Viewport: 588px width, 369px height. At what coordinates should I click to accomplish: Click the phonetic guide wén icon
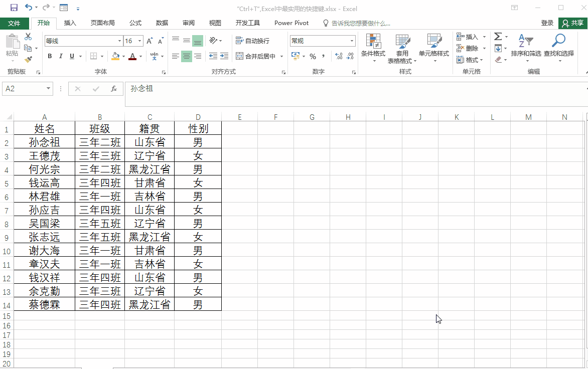[154, 56]
